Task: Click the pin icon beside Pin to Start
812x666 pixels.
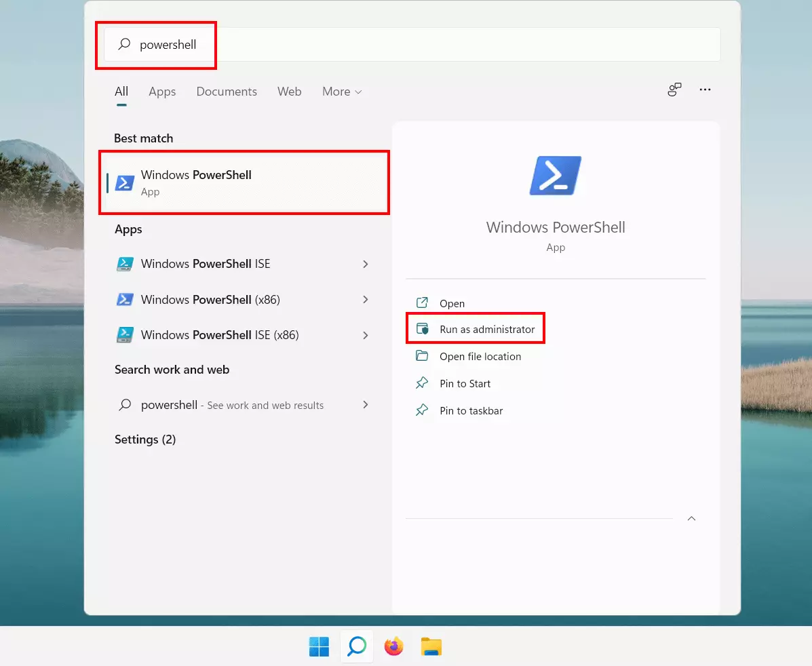Action: coord(422,383)
